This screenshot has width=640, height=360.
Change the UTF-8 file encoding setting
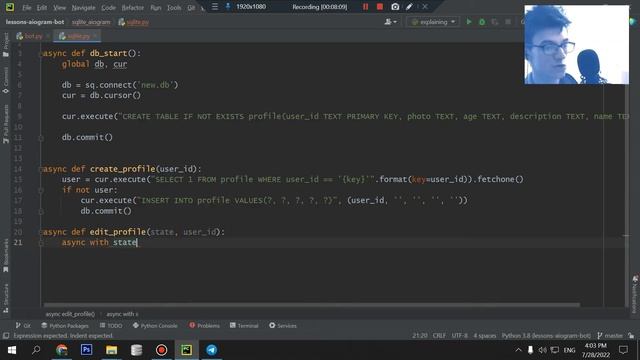coord(460,336)
